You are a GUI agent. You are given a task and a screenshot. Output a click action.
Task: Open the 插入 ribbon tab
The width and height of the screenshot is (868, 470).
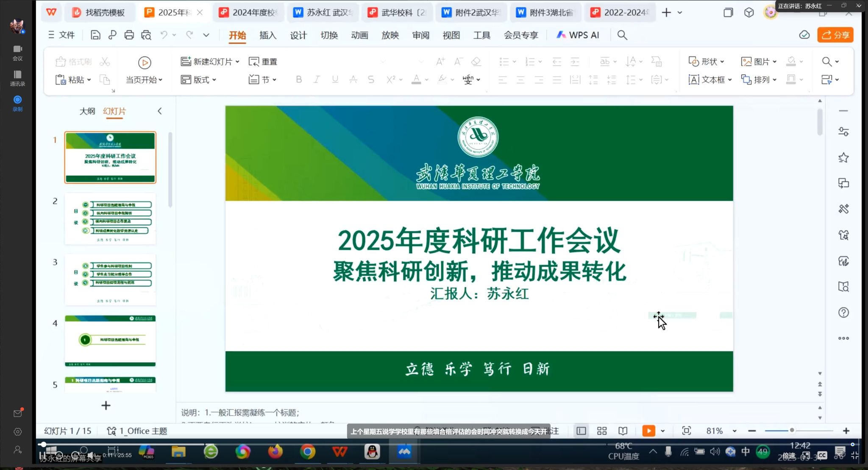tap(267, 35)
